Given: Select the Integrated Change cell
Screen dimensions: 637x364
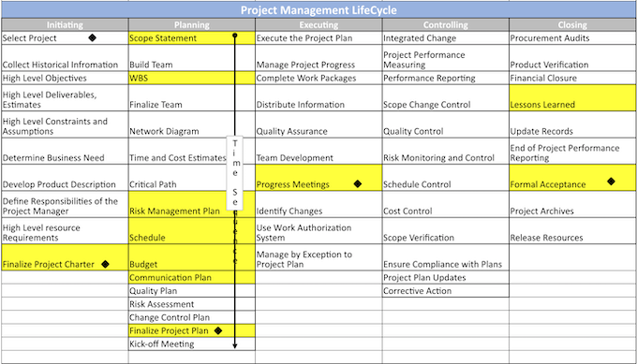Looking at the screenshot, I should click(445, 38).
